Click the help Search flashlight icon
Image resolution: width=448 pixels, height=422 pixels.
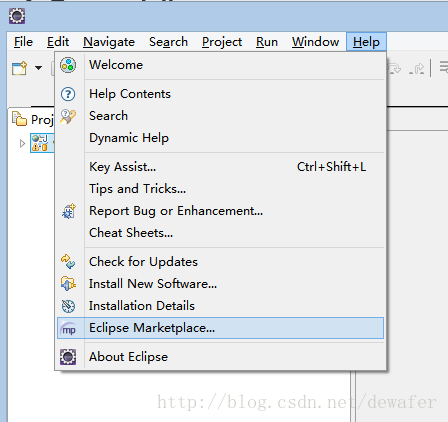68,116
